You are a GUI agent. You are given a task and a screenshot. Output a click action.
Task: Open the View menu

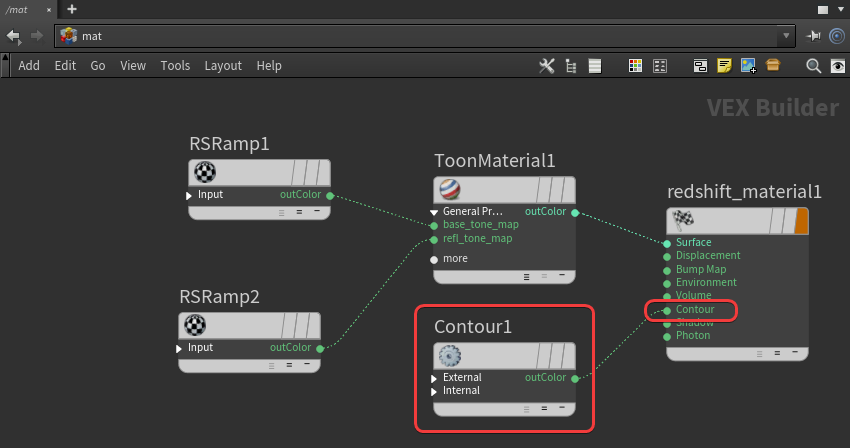tap(133, 66)
